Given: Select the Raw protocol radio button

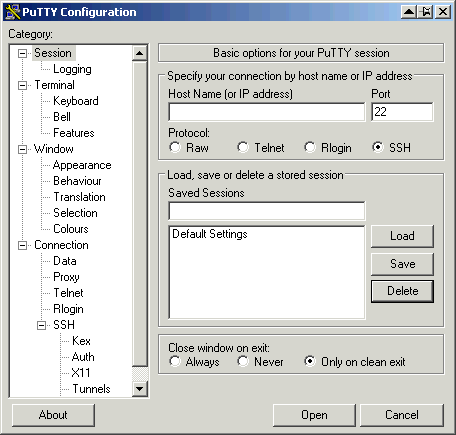Looking at the screenshot, I should click(x=175, y=147).
